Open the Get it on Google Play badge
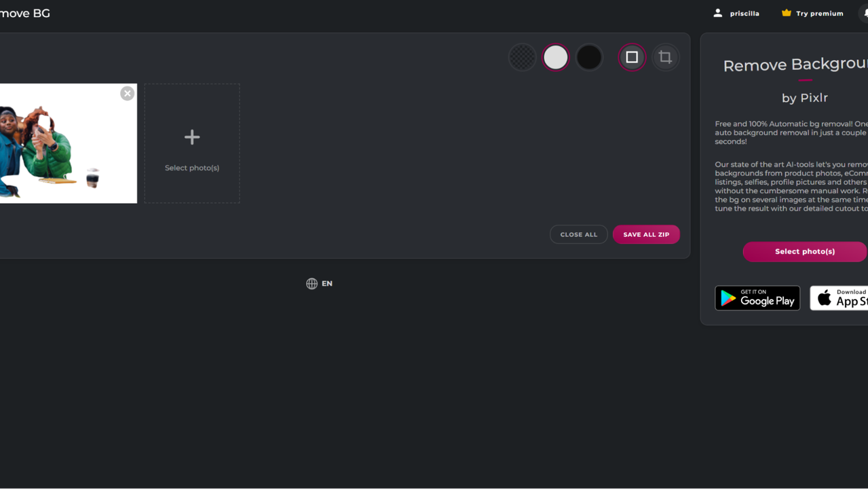Screen dimensions: 868x489 (x=757, y=298)
